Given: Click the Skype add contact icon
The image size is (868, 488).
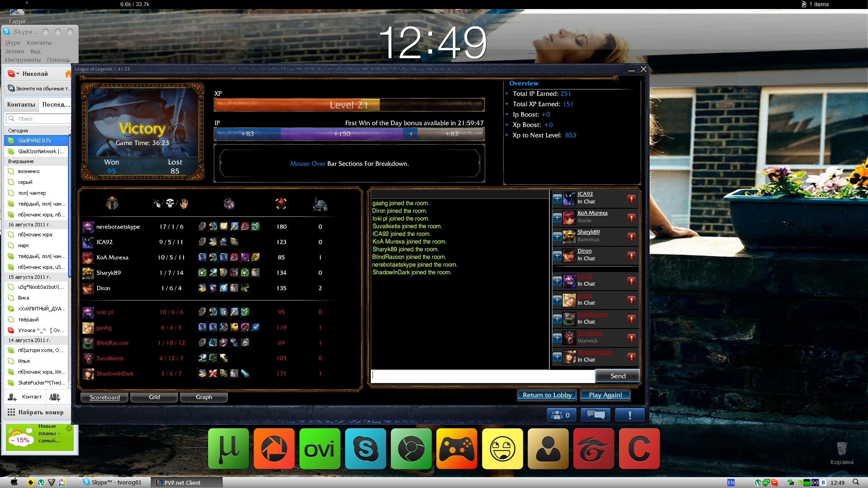Looking at the screenshot, I should click(12, 397).
